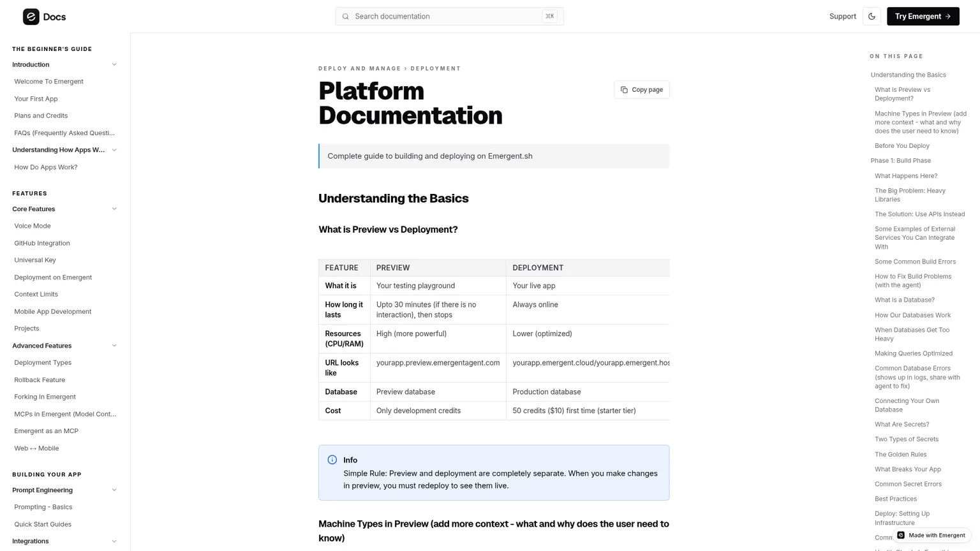
Task: Open Mobile App Development page
Action: pos(53,311)
